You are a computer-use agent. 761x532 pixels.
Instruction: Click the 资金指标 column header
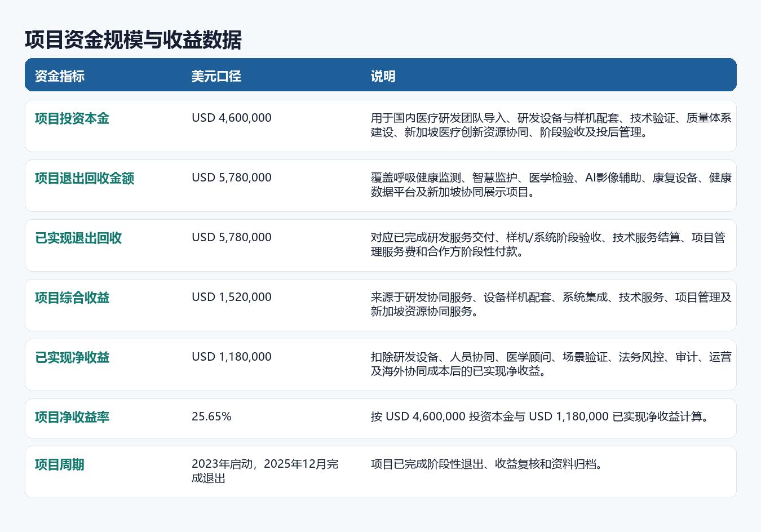[60, 76]
